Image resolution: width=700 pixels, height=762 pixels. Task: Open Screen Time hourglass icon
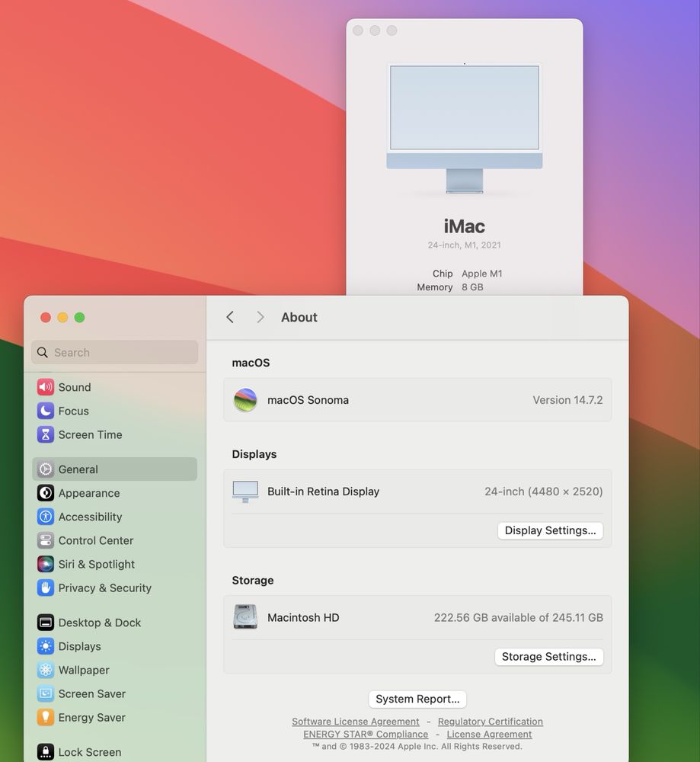click(46, 435)
